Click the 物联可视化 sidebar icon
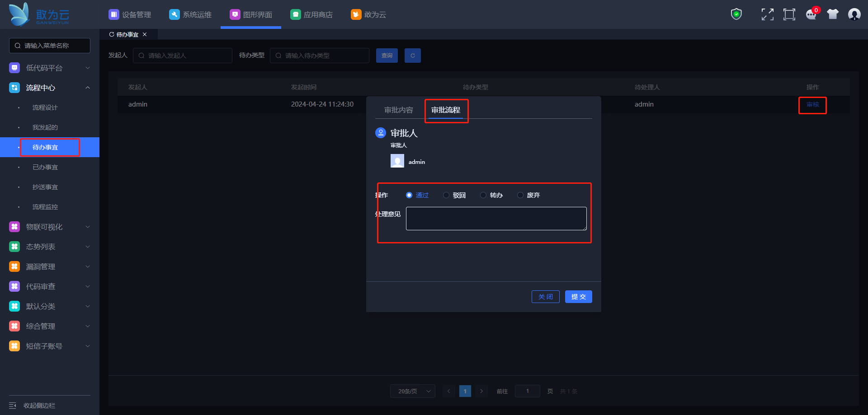 (x=14, y=227)
